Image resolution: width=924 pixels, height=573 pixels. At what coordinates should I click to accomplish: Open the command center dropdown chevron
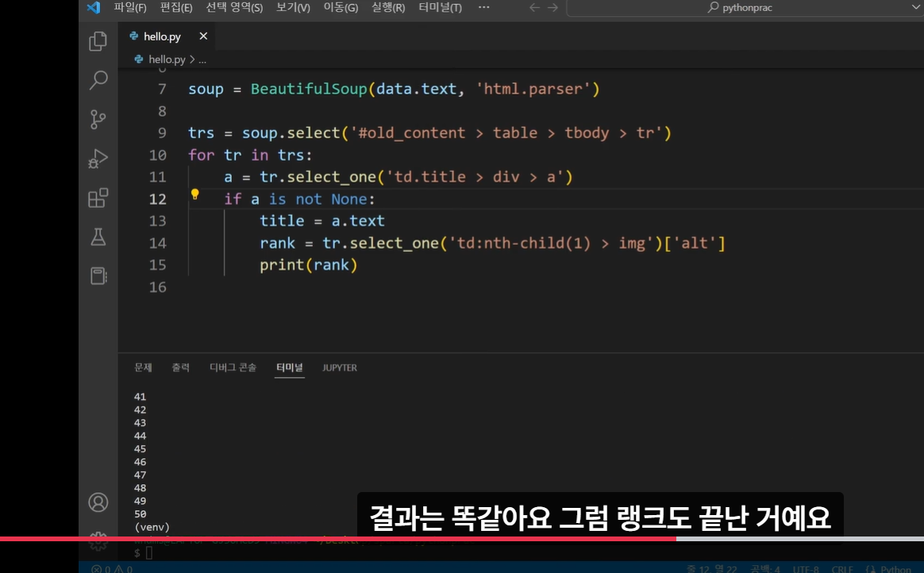click(916, 7)
